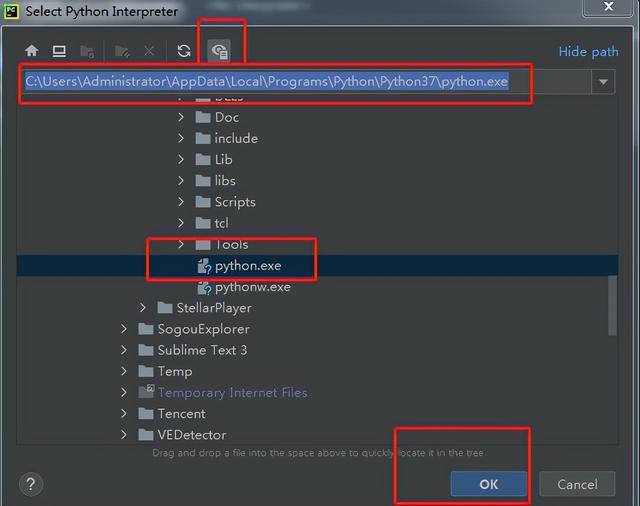Expand the include folder
This screenshot has height=506, width=640.
181,139
